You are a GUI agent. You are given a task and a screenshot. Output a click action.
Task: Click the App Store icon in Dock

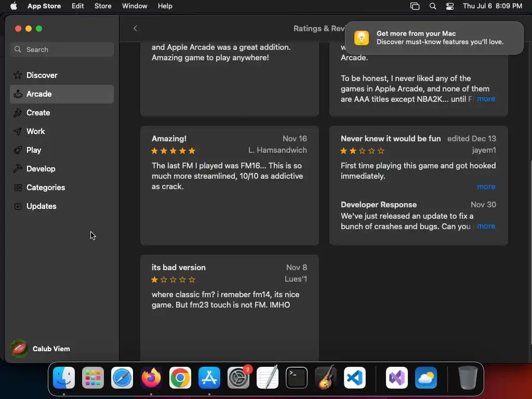[x=209, y=378]
